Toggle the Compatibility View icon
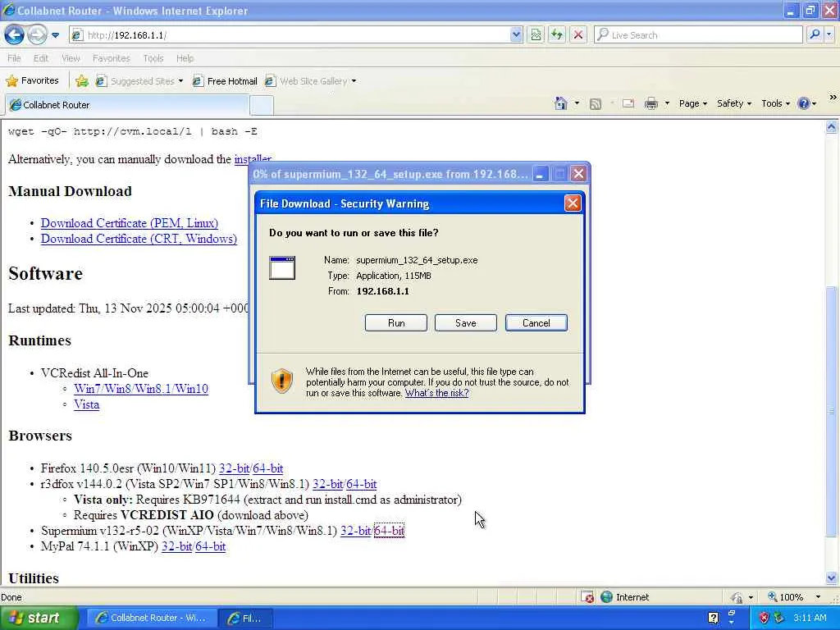The image size is (840, 630). [536, 35]
